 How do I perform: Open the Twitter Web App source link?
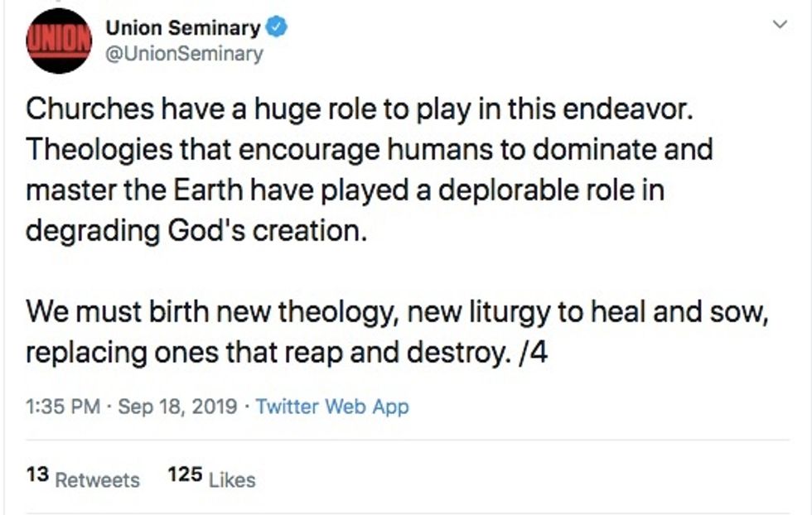(x=332, y=407)
